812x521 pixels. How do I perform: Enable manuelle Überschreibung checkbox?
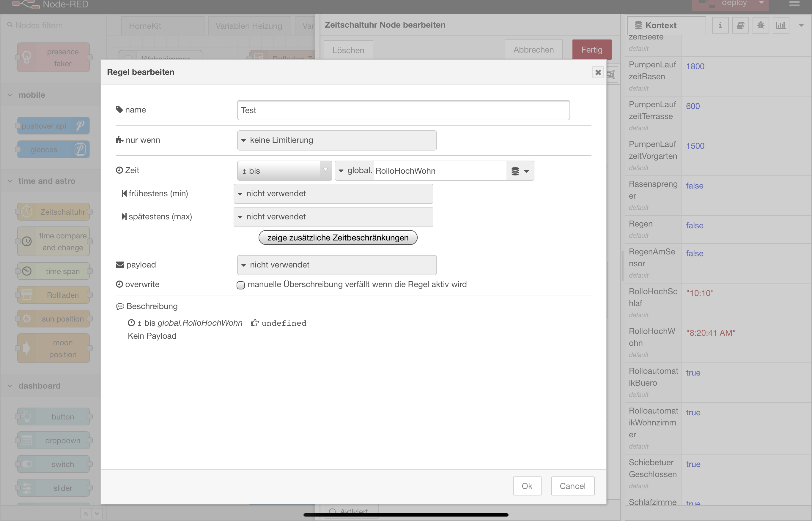click(241, 285)
